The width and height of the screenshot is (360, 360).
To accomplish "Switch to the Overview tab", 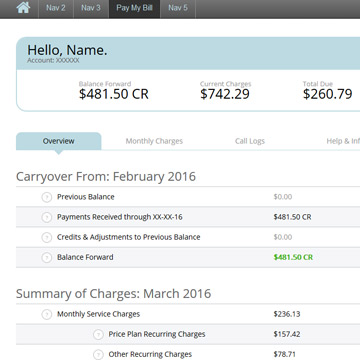I will pos(59,141).
